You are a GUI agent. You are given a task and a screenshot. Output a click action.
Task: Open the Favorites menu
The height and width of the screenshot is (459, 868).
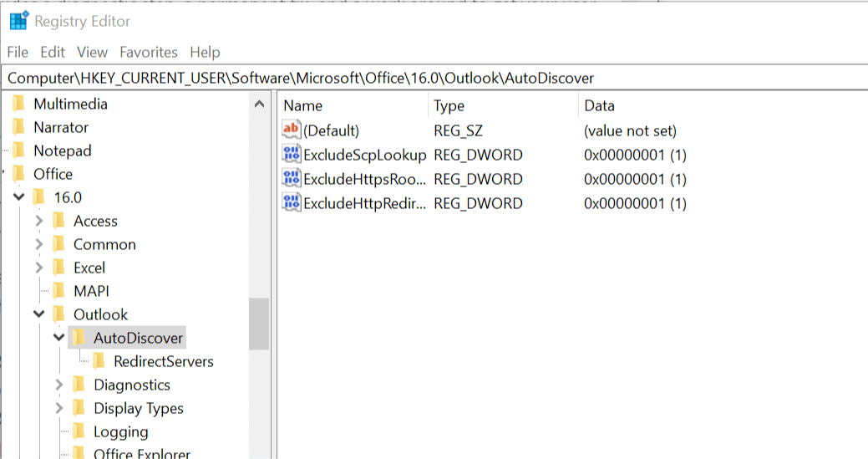tap(149, 52)
